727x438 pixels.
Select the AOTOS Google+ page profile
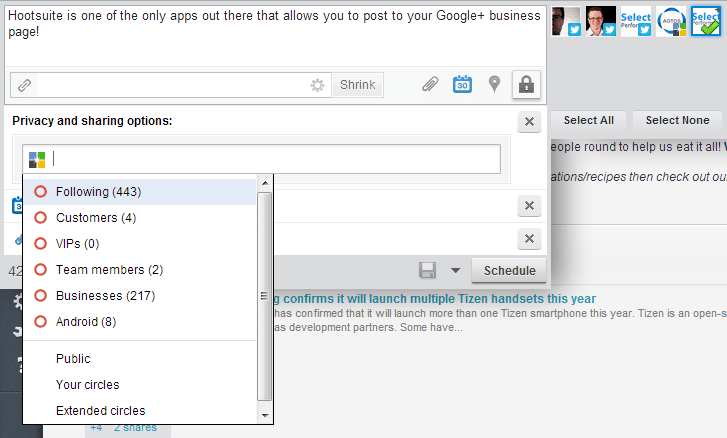[671, 21]
